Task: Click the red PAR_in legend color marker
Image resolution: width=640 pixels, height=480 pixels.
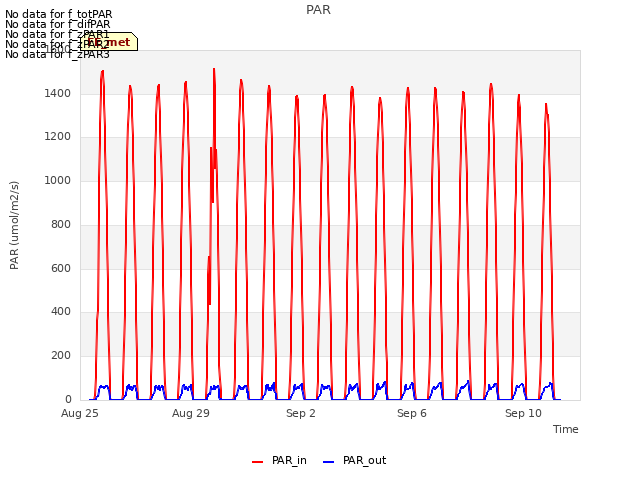Action: (x=258, y=462)
